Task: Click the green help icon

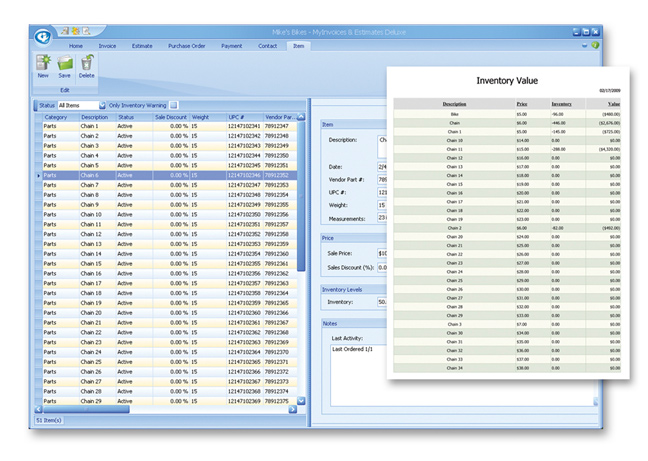Action: [x=596, y=46]
